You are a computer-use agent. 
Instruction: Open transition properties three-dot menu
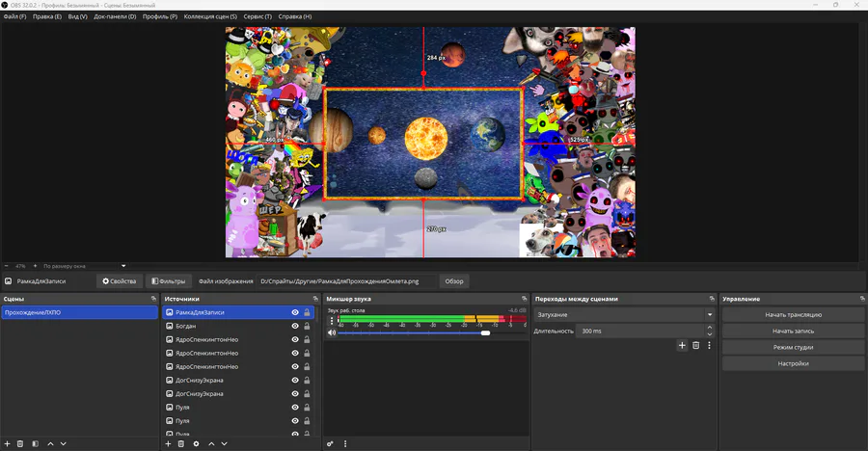(x=709, y=345)
